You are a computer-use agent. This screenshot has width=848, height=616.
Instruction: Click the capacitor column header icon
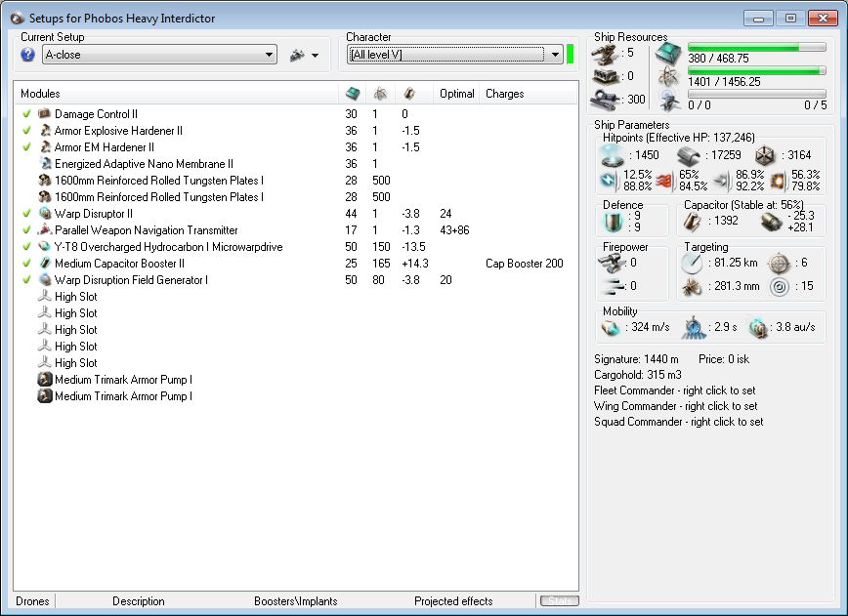(409, 94)
